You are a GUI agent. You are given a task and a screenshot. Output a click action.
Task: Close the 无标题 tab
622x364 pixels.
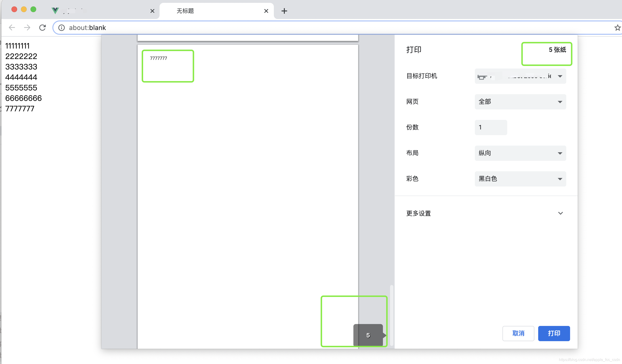coord(266,11)
